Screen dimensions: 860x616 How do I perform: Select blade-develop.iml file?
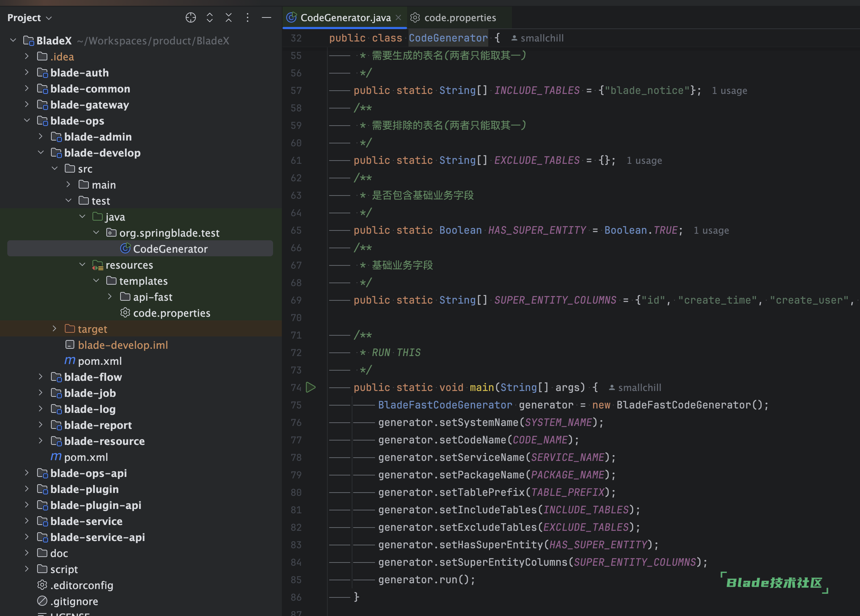click(x=117, y=345)
